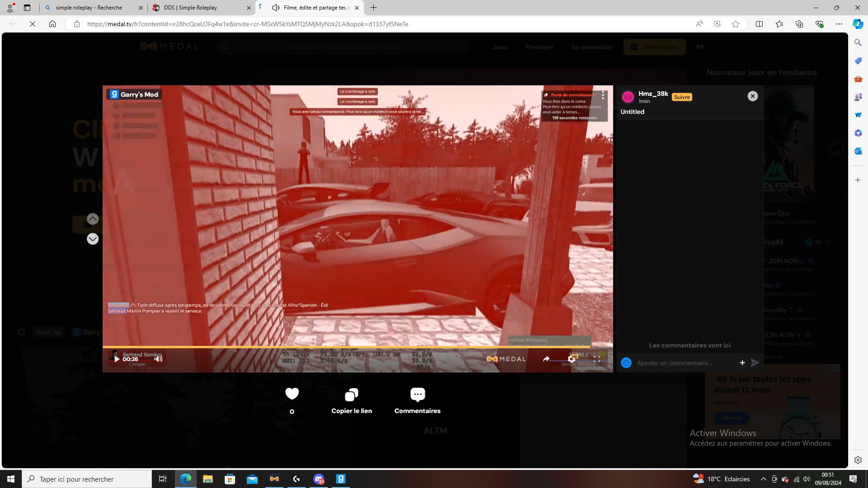
Task: Mute the clip volume
Action: click(158, 359)
